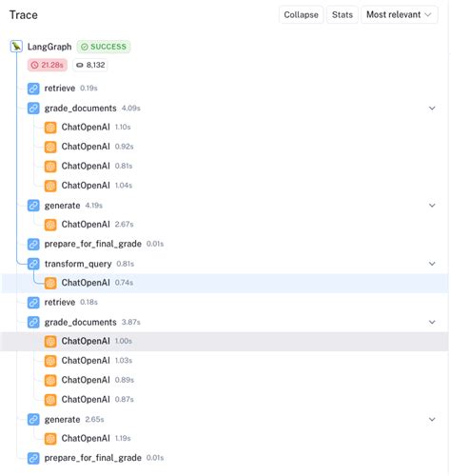Select the second retrieve run 0.18s

pos(225,302)
